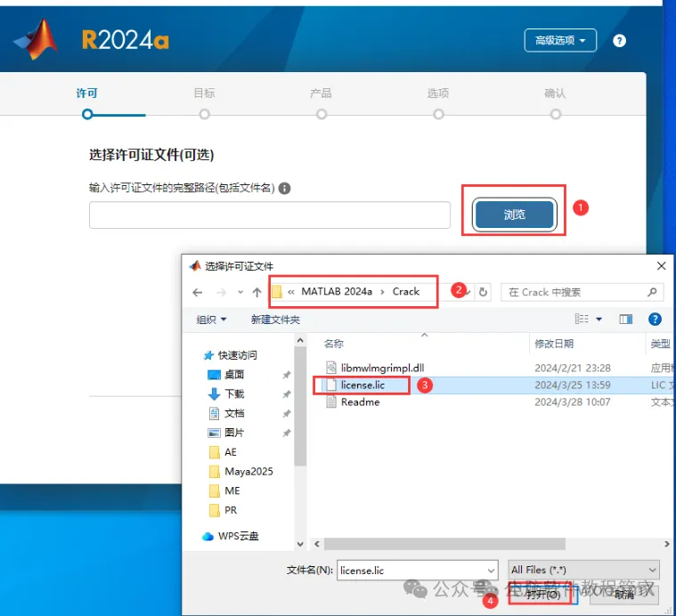Click the Back arrow in file dialog

[x=198, y=293]
